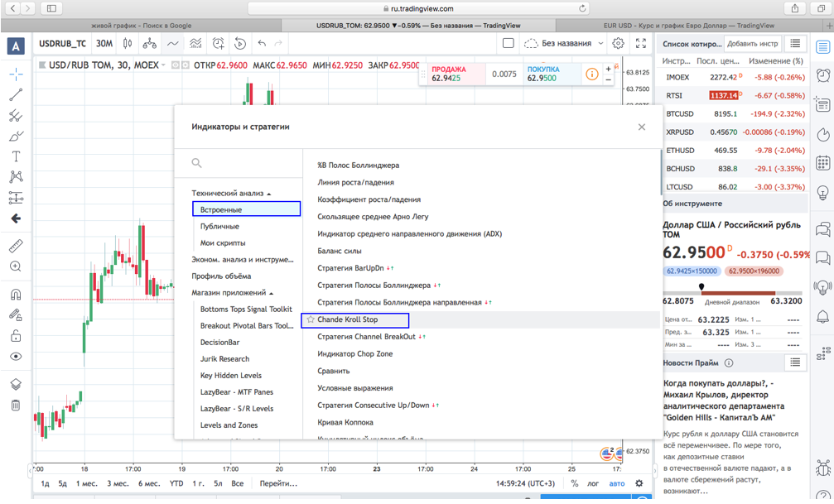
Task: Open the layout name dropdown chevron
Action: point(600,44)
